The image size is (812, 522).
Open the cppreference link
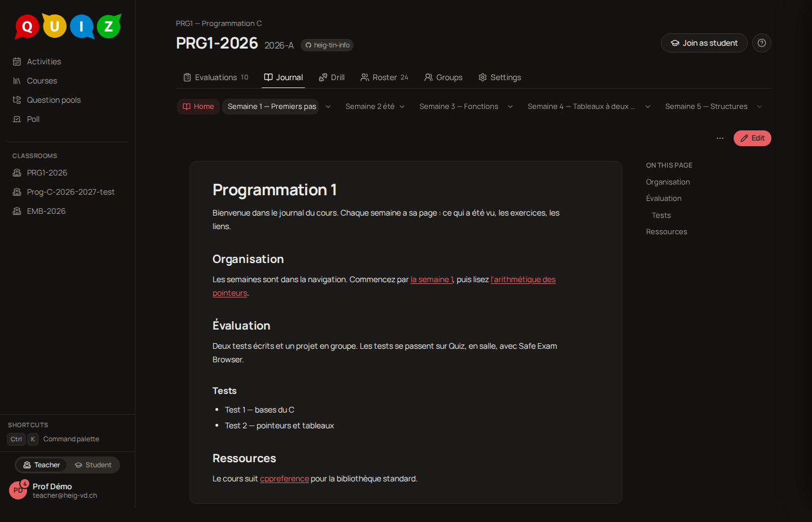(x=284, y=479)
